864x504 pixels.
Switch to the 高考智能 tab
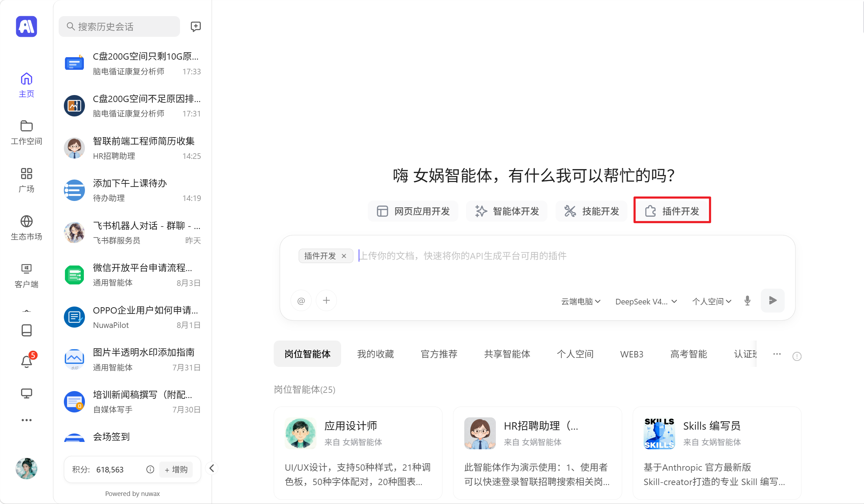click(x=689, y=354)
